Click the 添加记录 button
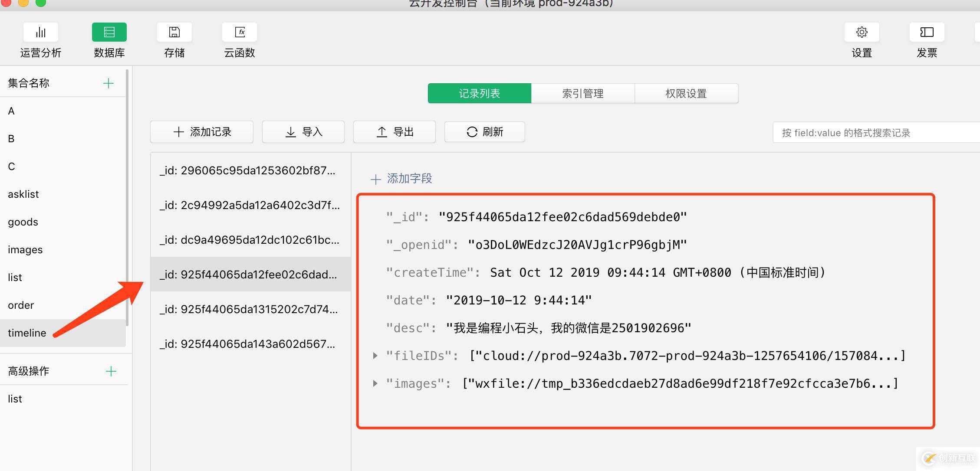Viewport: 980px width, 471px height. click(x=202, y=132)
